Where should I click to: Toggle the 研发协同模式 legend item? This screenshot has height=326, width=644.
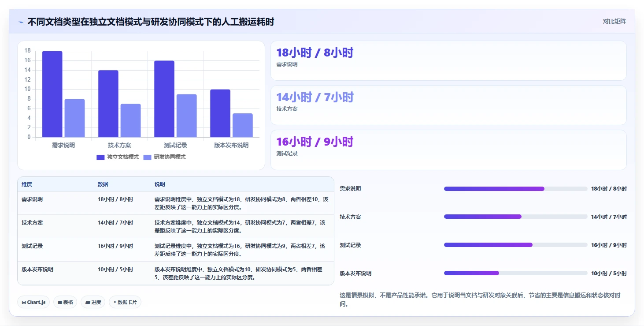[x=164, y=157]
